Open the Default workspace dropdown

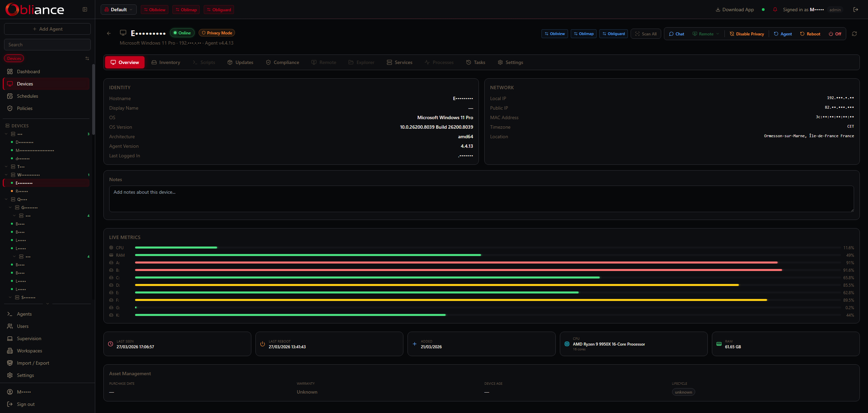point(118,10)
